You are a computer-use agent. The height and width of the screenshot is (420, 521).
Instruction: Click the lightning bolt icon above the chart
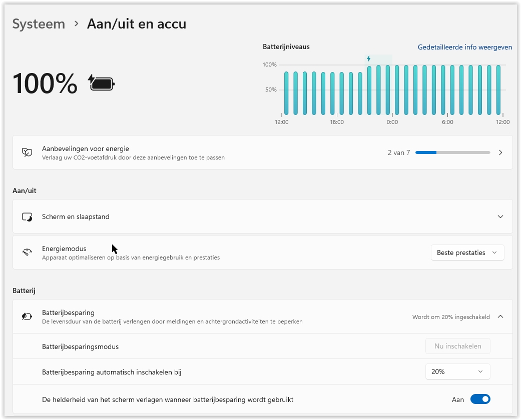[369, 58]
